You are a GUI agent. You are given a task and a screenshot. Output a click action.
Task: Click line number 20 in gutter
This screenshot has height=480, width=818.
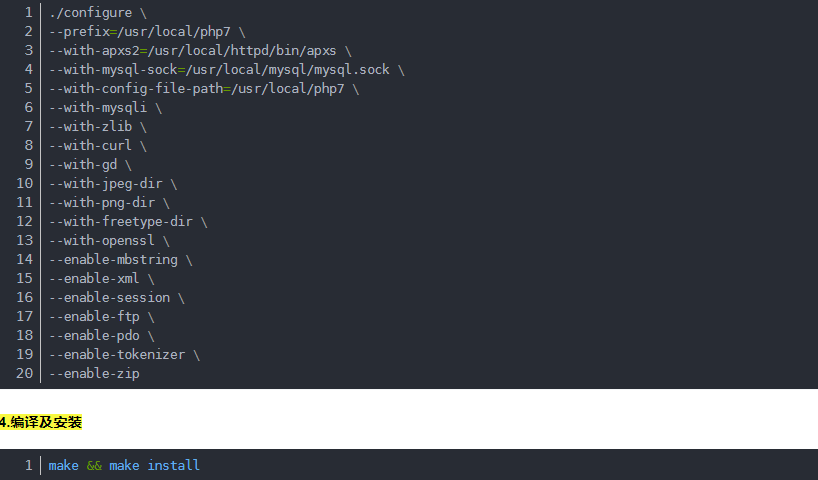(25, 374)
